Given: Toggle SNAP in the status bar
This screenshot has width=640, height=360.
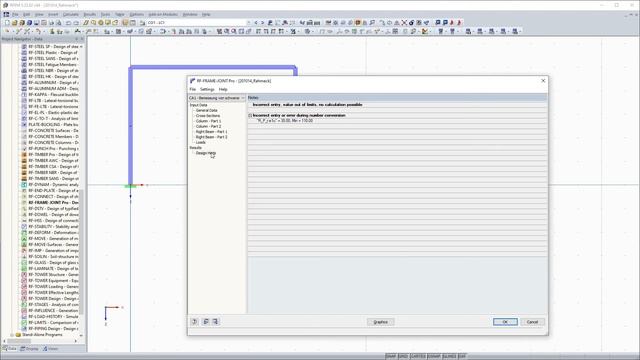Looking at the screenshot, I should point(391,356).
